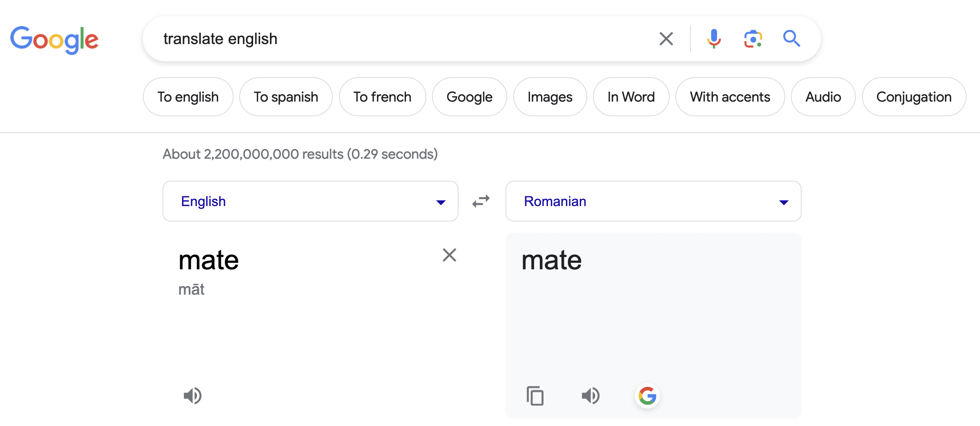Click the source text 'mate' to edit

click(x=209, y=260)
